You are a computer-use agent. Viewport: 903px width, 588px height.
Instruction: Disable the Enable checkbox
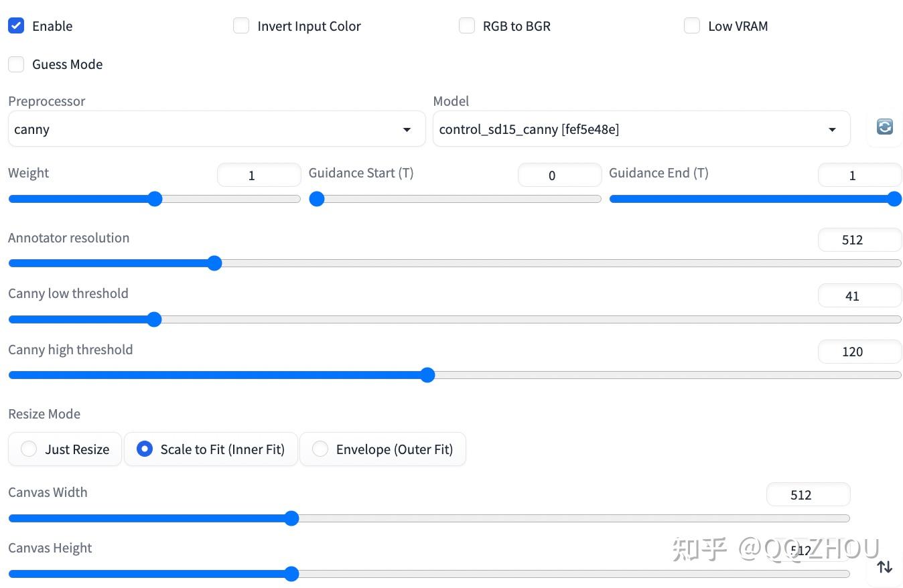[x=16, y=25]
